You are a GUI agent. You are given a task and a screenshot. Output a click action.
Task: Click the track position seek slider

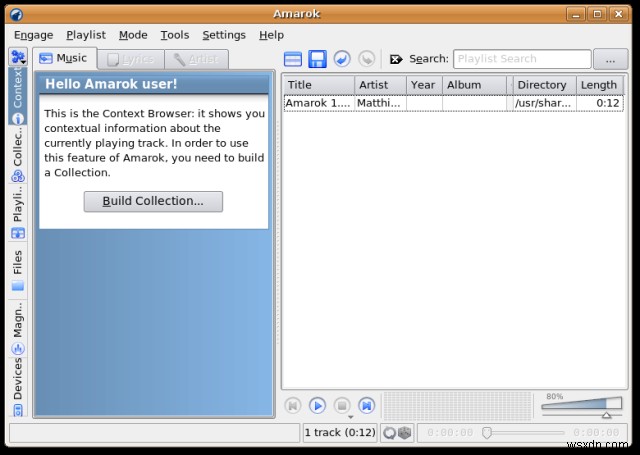click(523, 433)
